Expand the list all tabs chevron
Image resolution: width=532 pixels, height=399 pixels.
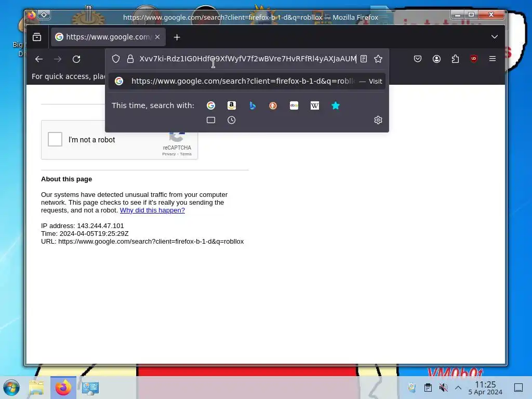coord(495,37)
